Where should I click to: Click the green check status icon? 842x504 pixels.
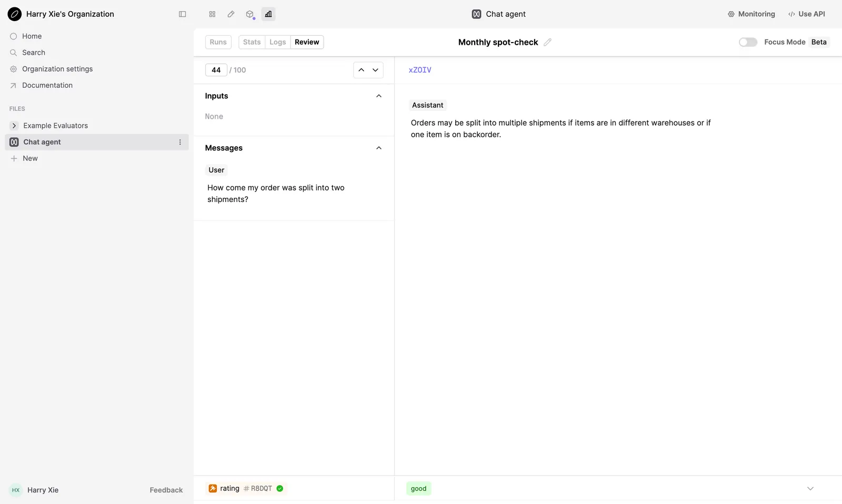pos(280,488)
